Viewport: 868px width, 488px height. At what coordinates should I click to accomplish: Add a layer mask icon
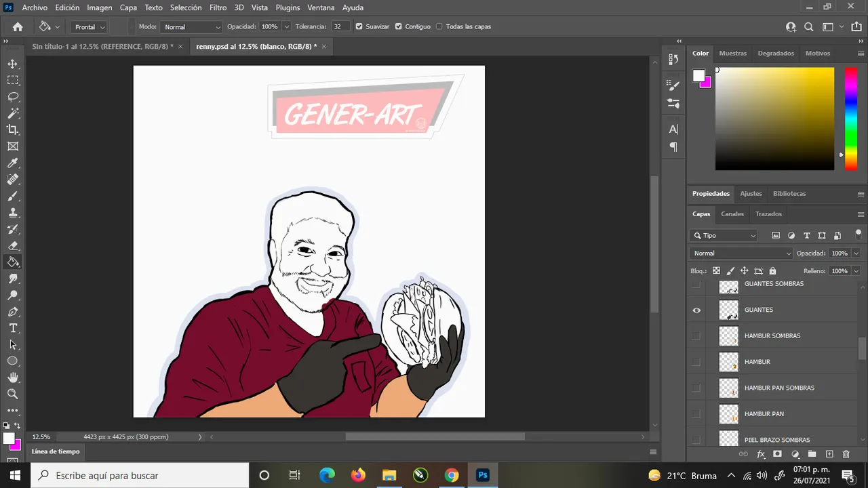pyautogui.click(x=777, y=454)
